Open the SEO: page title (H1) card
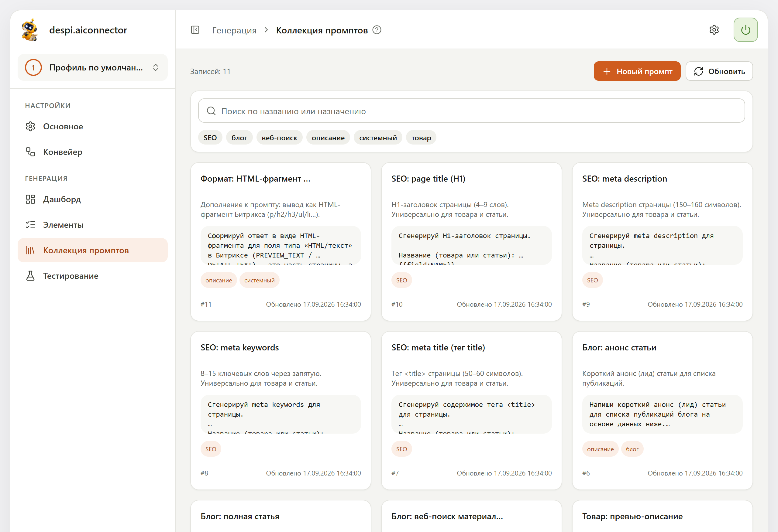778x532 pixels. point(471,242)
